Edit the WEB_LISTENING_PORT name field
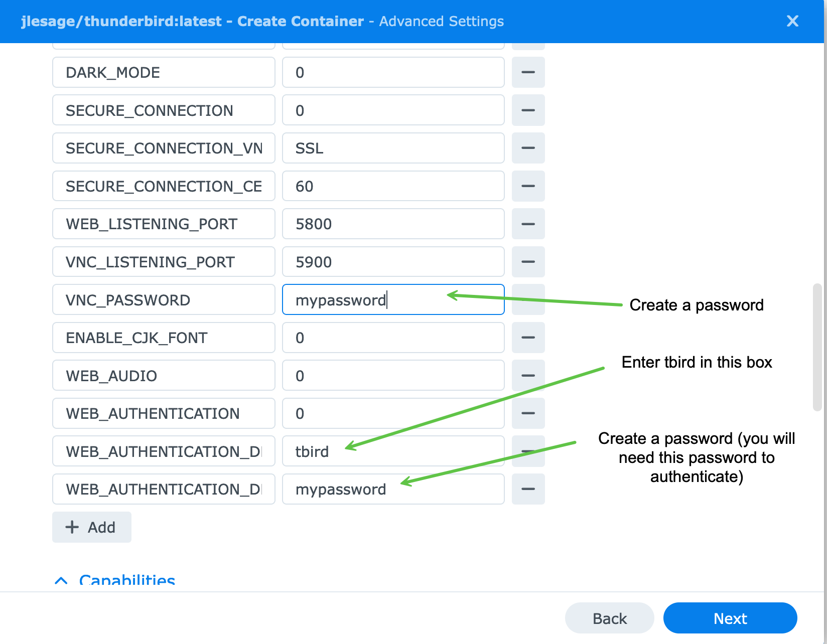The image size is (827, 644). (164, 224)
